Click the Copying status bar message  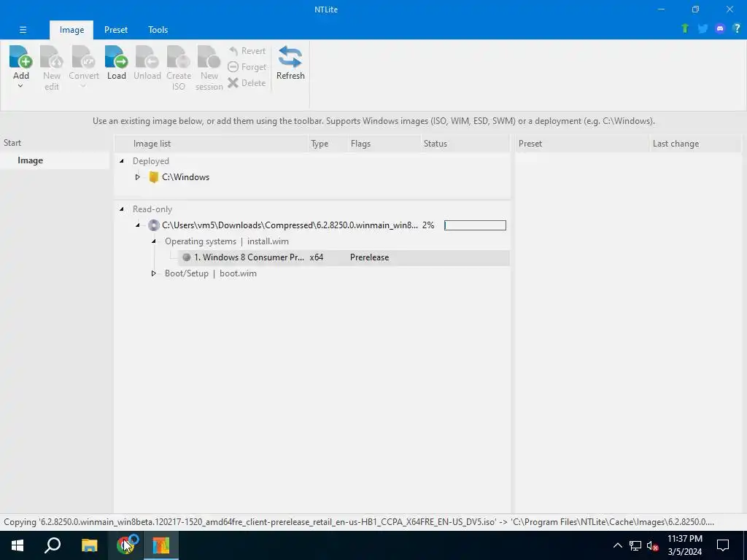pos(359,522)
